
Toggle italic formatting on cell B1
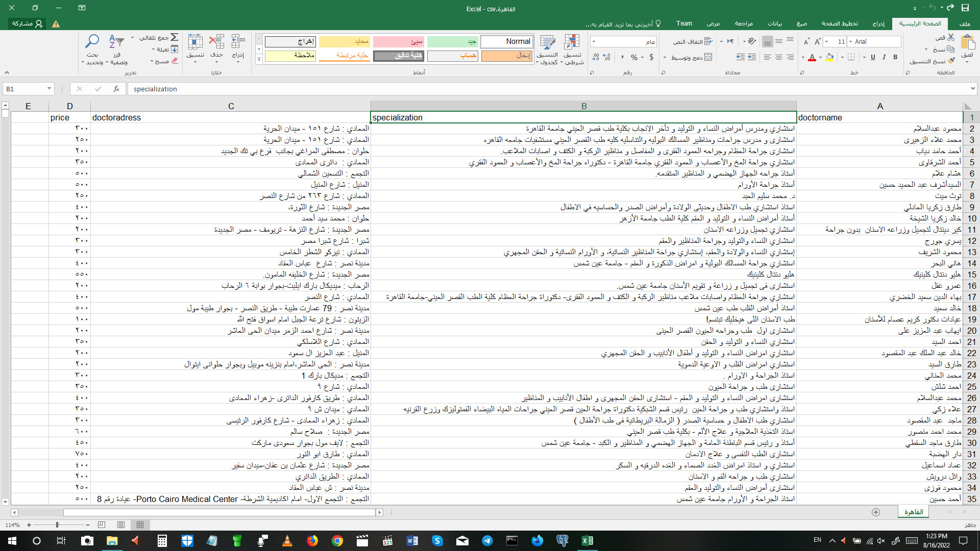[884, 58]
